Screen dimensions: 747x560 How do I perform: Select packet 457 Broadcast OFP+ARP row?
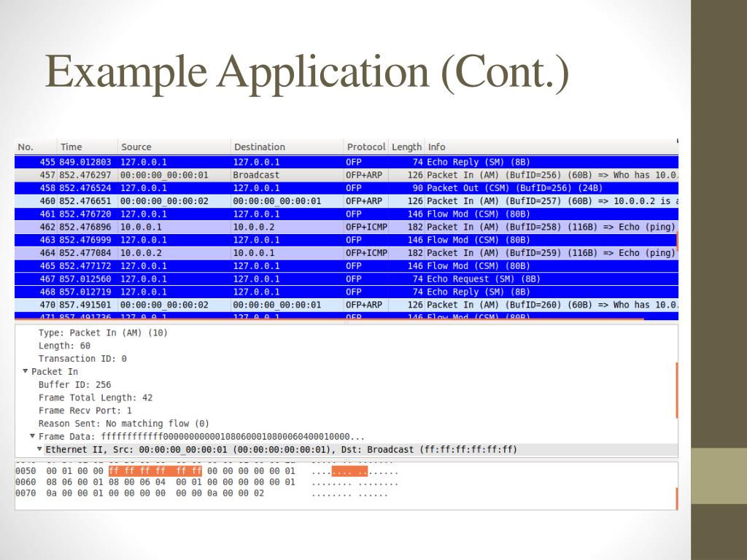pos(347,175)
